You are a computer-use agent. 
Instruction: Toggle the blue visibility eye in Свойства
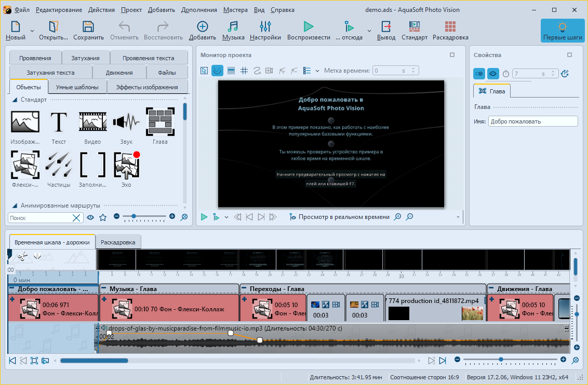(x=493, y=74)
